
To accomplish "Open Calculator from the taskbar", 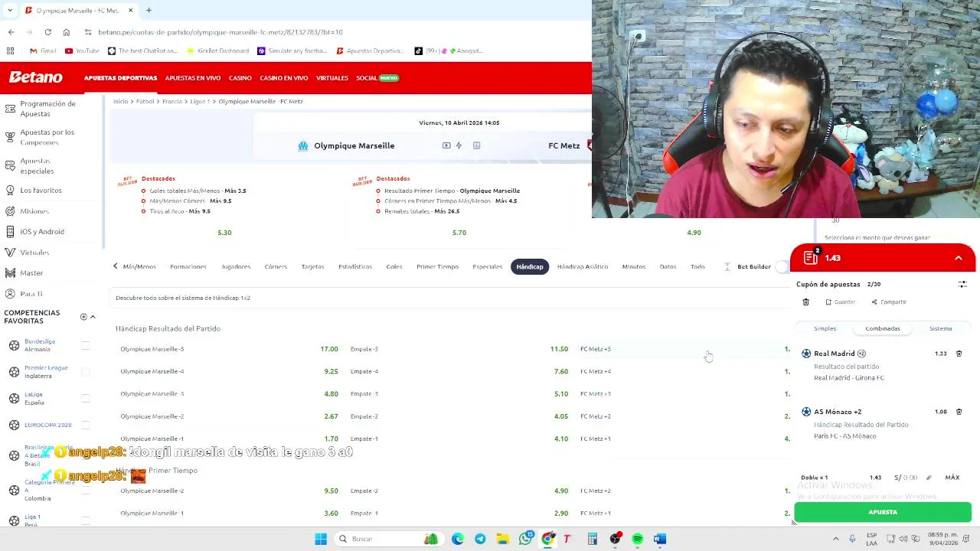I will (593, 539).
